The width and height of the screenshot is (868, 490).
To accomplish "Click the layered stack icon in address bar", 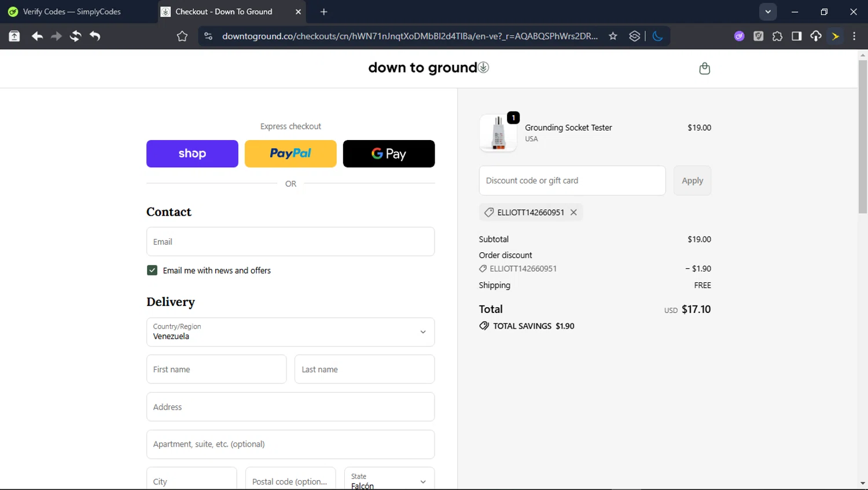I will 634,36.
